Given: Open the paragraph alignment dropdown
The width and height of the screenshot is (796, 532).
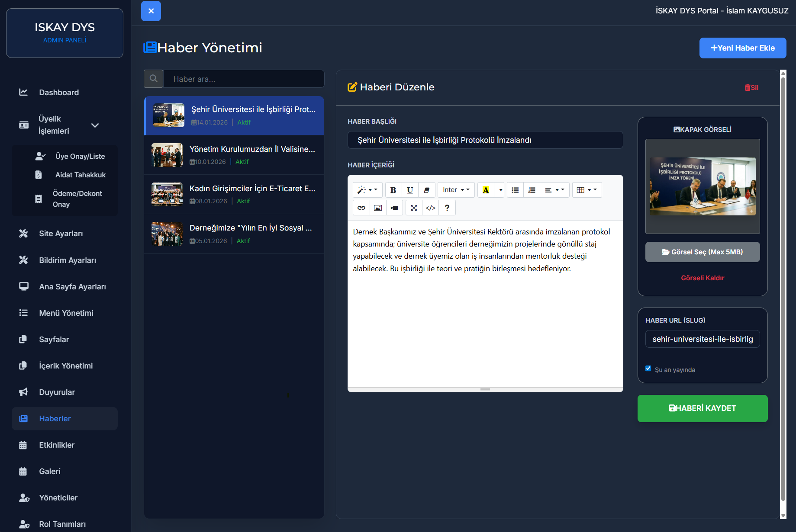Looking at the screenshot, I should 554,190.
